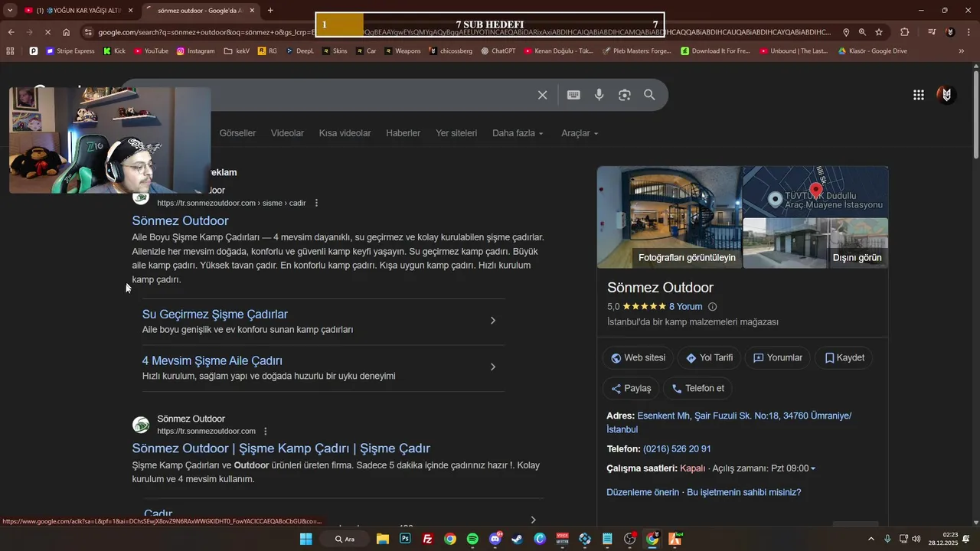Viewport: 980px width, 551px height.
Task: Open the Google apps grid
Action: pos(918,95)
